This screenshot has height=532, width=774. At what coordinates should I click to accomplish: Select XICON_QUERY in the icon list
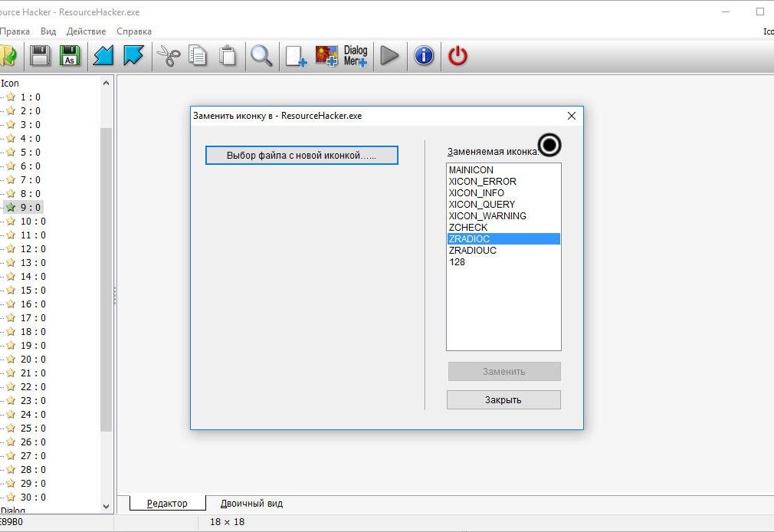(503, 204)
